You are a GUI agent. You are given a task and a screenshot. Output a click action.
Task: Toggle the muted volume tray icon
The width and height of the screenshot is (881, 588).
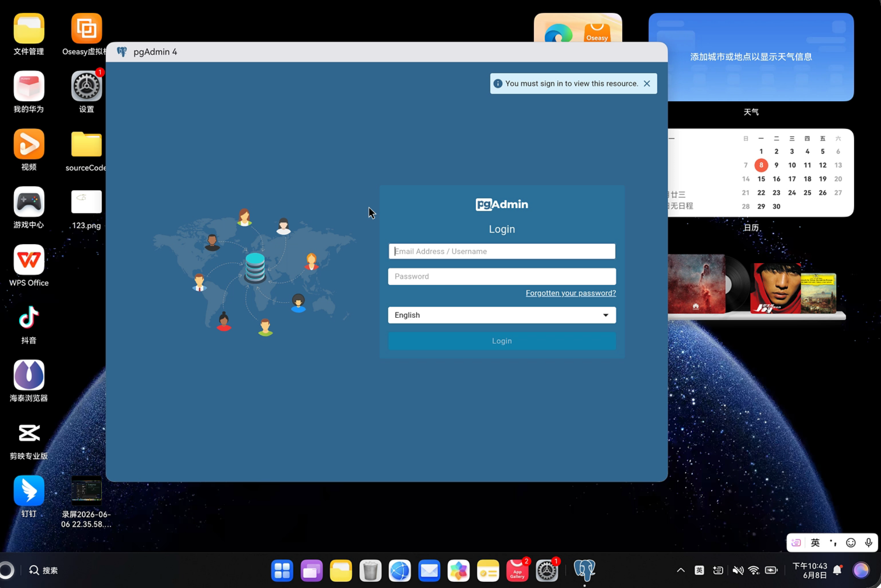[738, 570]
